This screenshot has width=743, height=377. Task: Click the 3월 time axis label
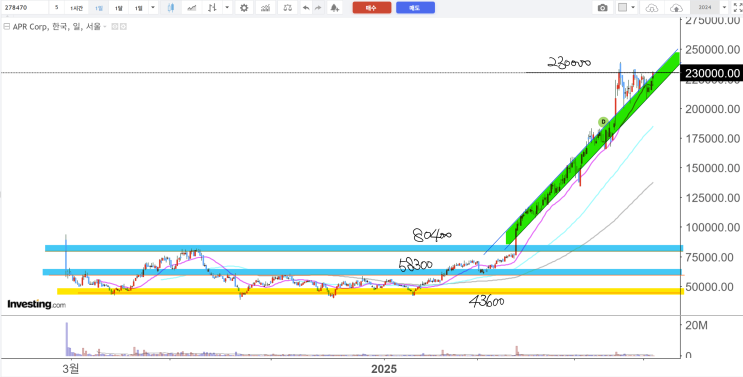pos(71,368)
